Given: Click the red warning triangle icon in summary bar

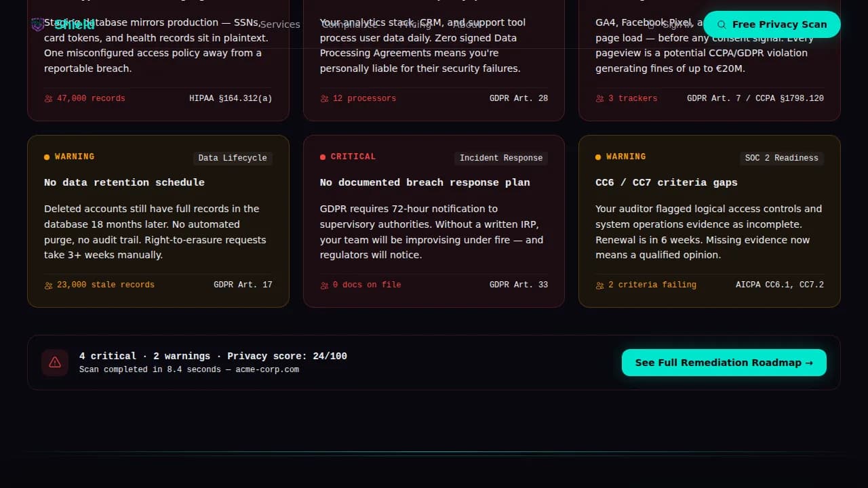Looking at the screenshot, I should point(55,363).
